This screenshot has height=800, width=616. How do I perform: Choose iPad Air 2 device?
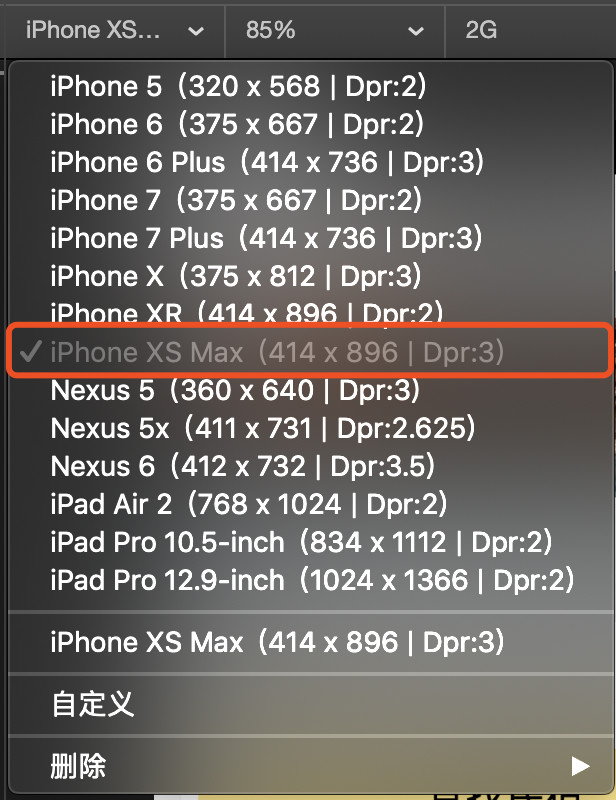coord(310,504)
